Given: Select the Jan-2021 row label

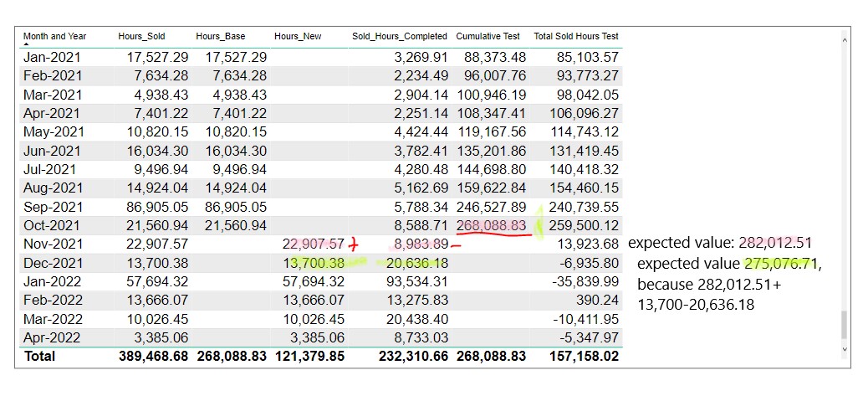Looking at the screenshot, I should (x=52, y=57).
